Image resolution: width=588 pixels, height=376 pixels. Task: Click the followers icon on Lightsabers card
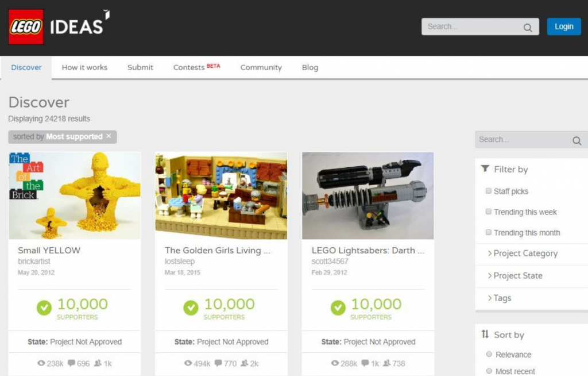[x=386, y=363]
